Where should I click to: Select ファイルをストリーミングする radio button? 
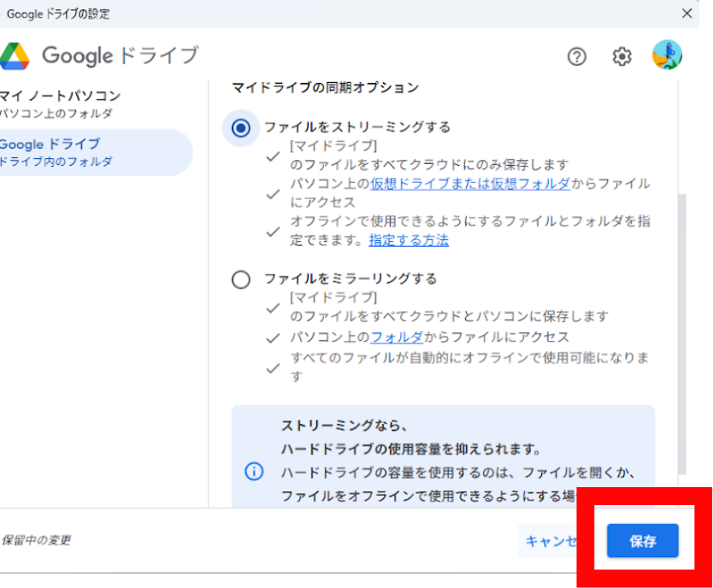tap(240, 128)
